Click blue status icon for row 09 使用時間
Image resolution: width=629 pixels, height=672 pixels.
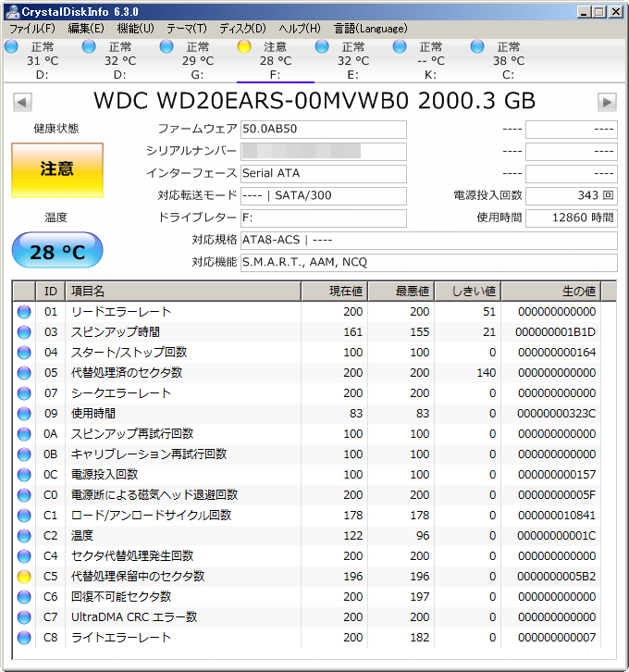[24, 414]
